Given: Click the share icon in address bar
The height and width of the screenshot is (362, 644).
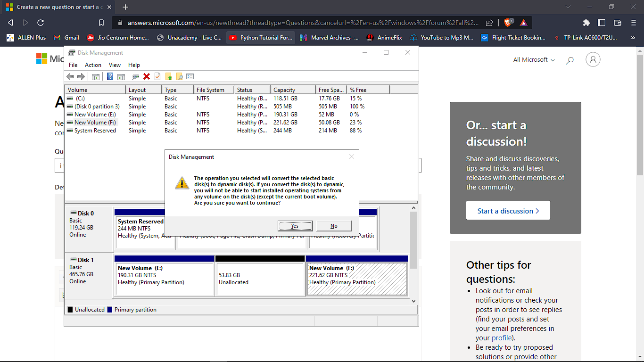Looking at the screenshot, I should 489,23.
